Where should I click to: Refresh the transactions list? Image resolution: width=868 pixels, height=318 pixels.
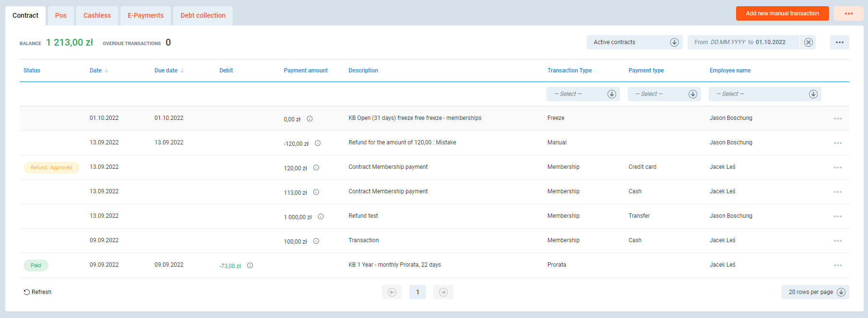(x=37, y=292)
